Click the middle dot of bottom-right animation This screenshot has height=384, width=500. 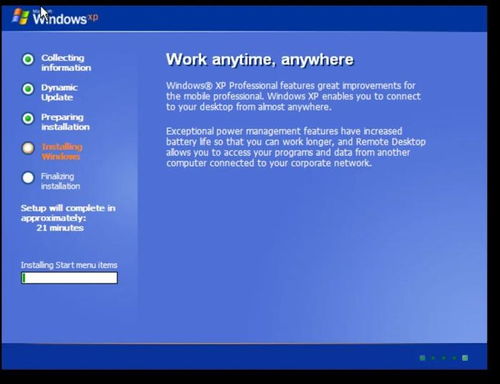pyautogui.click(x=444, y=358)
